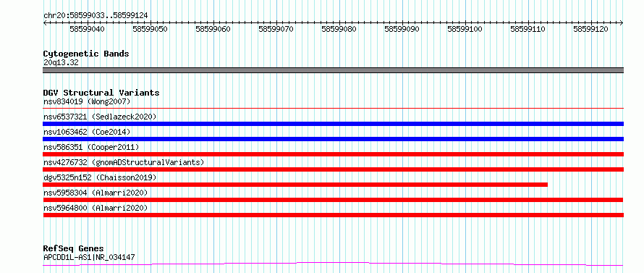Click the red bar for nsv586351
Image resolution: width=644 pixels, height=273 pixels.
click(333, 154)
